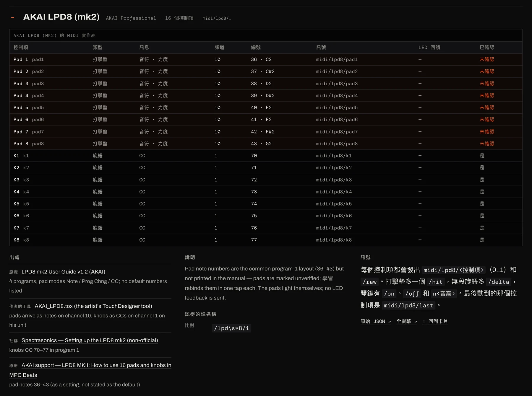Image resolution: width=532 pixels, height=396 pixels.
Task: Click the 已確認 column header
Action: pyautogui.click(x=487, y=47)
